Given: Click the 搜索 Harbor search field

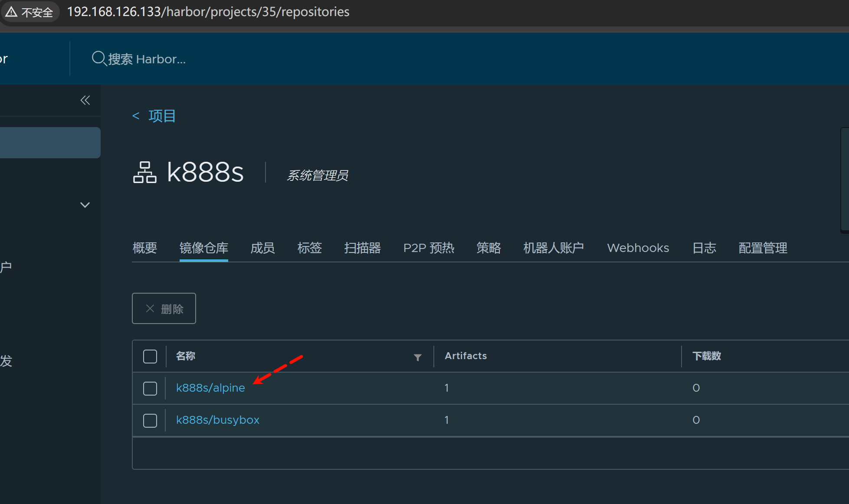Looking at the screenshot, I should coord(147,59).
